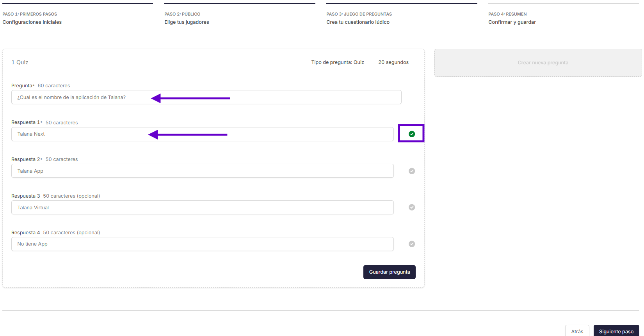Click the 'Respuesta 2* 50 caracteres' label
The height and width of the screenshot is (336, 644).
pos(44,159)
